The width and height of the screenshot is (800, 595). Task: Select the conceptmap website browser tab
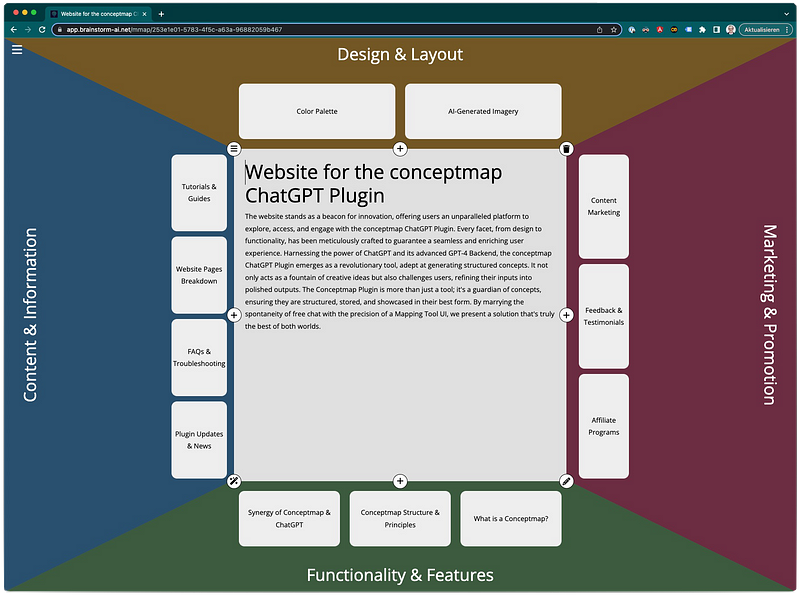pos(98,14)
